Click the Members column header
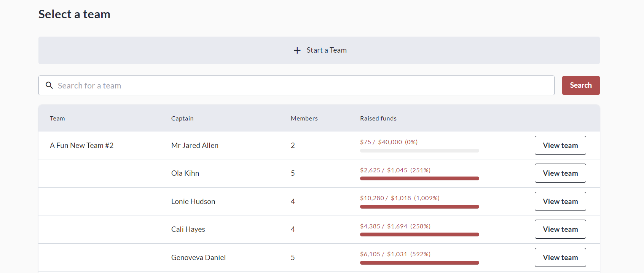 304,119
